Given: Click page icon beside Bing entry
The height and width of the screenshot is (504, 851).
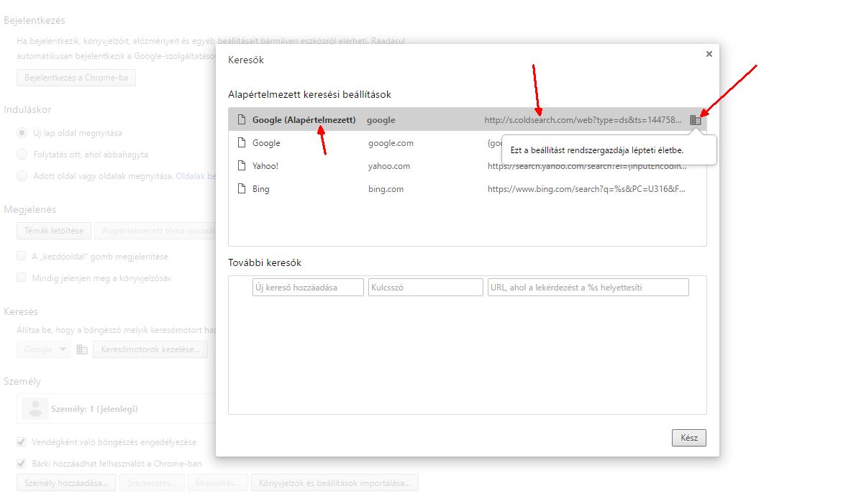Looking at the screenshot, I should (242, 189).
